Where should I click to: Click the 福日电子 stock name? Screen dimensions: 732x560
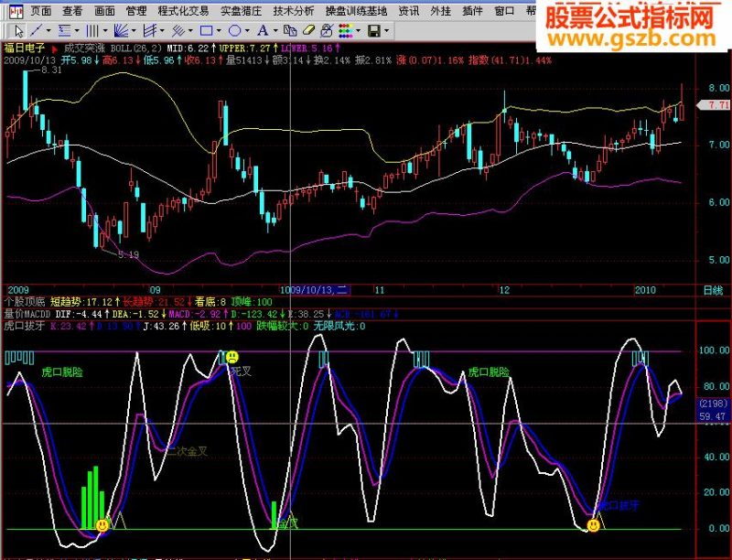click(25, 48)
